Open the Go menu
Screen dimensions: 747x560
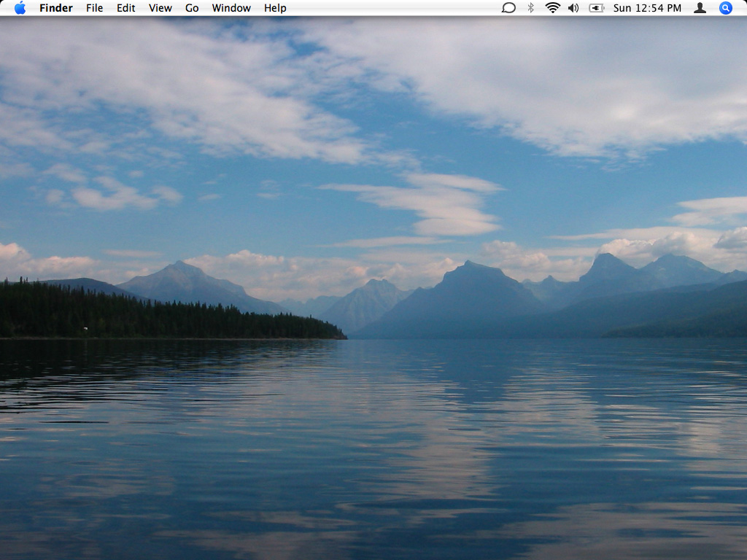point(192,8)
